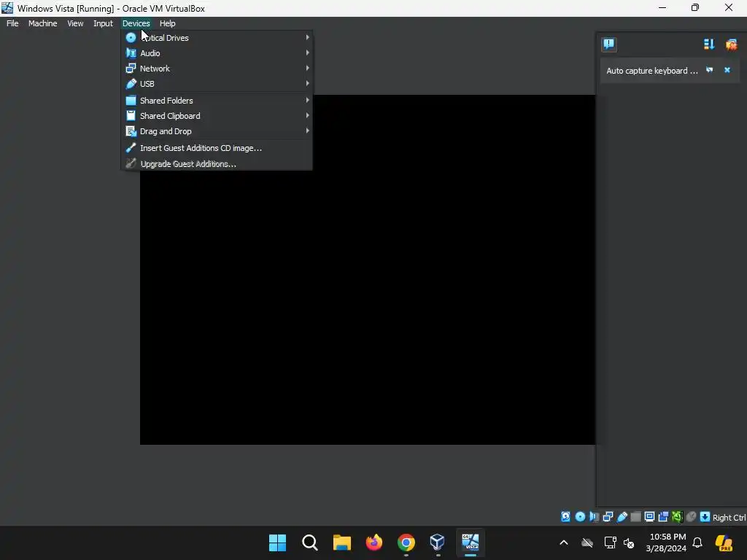Screen dimensions: 747x560
Task: Show hidden system tray icons chevron
Action: pyautogui.click(x=564, y=542)
